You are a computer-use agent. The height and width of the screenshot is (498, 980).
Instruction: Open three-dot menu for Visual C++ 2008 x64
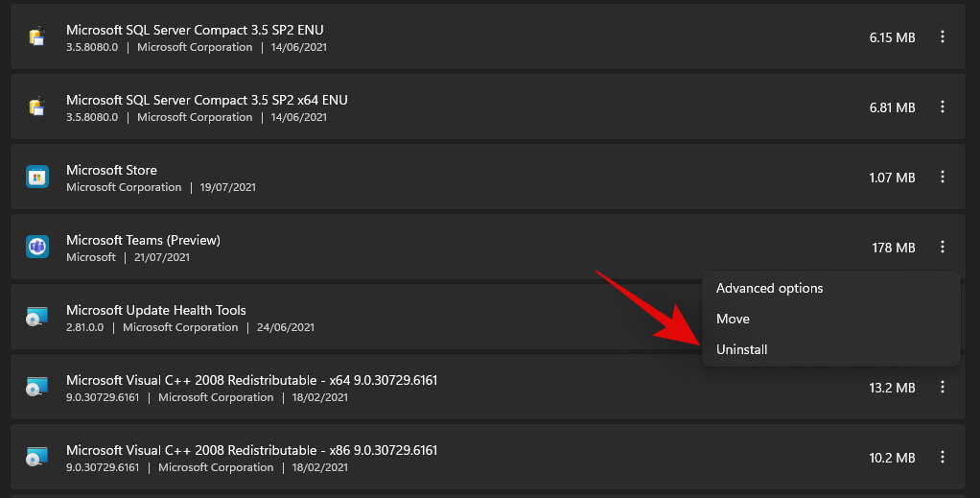(942, 388)
